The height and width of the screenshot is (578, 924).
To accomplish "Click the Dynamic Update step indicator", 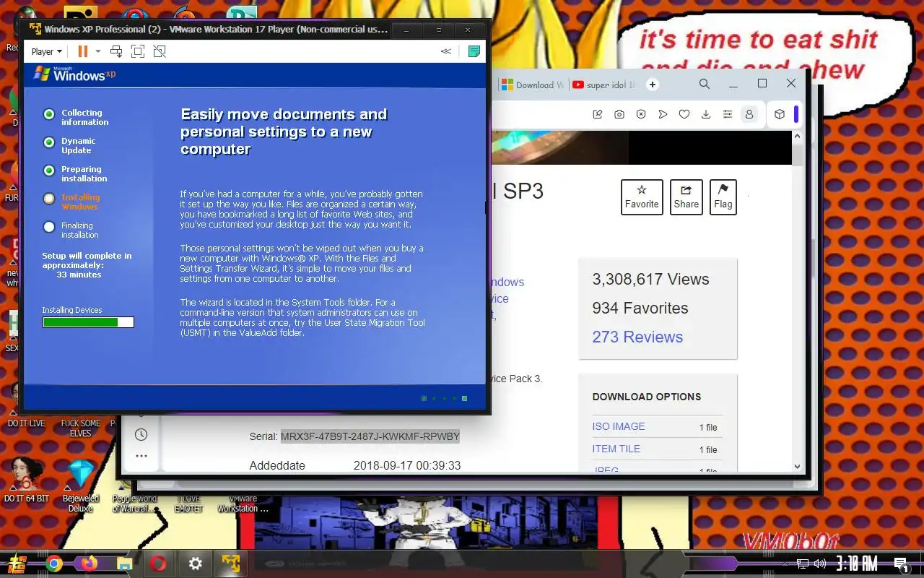I will (49, 142).
